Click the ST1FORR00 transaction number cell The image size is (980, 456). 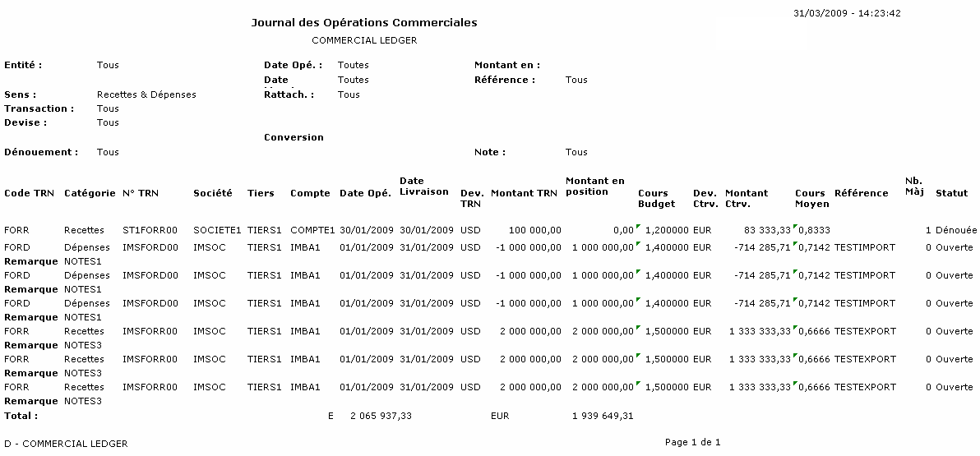click(x=149, y=231)
